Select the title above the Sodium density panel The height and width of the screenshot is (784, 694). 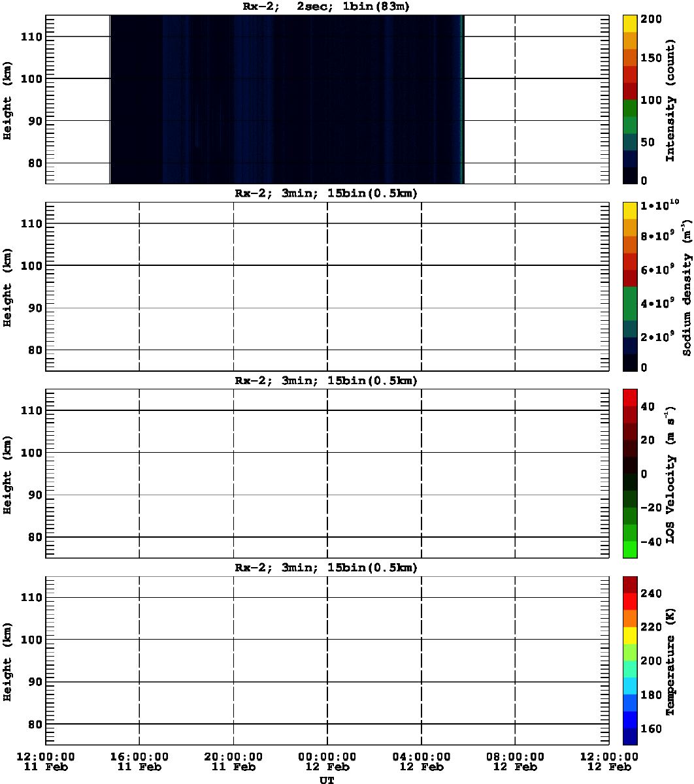[x=326, y=194]
